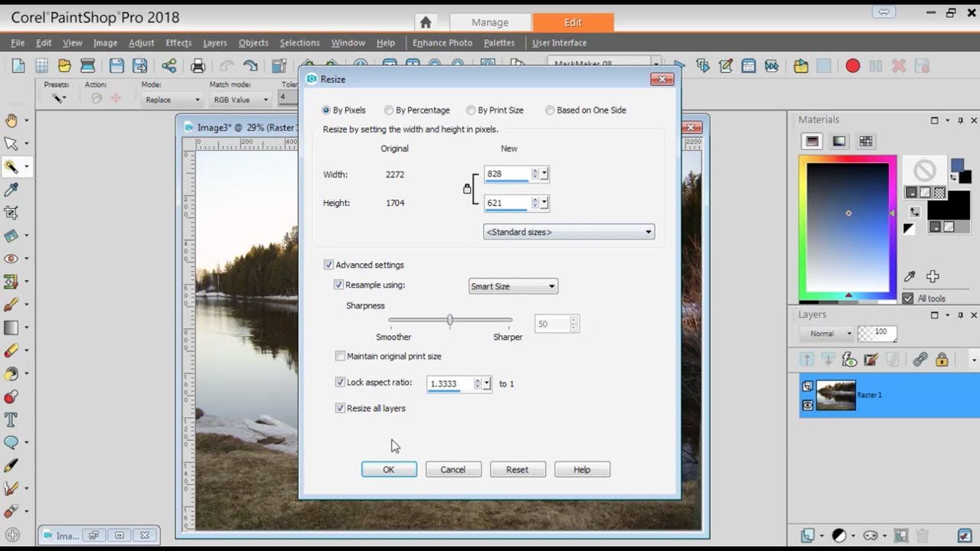Screen dimensions: 980x551
Task: Open the Normal blend mode dropdown
Action: coord(826,334)
